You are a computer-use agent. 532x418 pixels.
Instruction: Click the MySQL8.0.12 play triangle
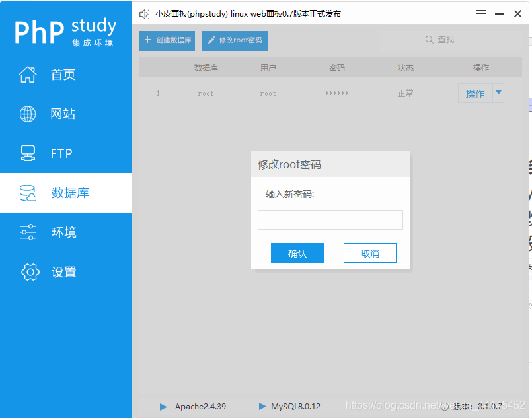pos(262,407)
